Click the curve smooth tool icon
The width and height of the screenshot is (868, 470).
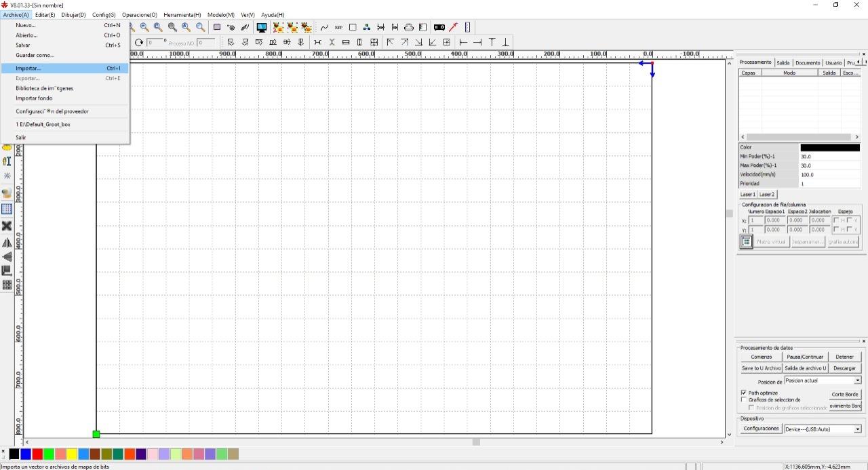(x=324, y=27)
